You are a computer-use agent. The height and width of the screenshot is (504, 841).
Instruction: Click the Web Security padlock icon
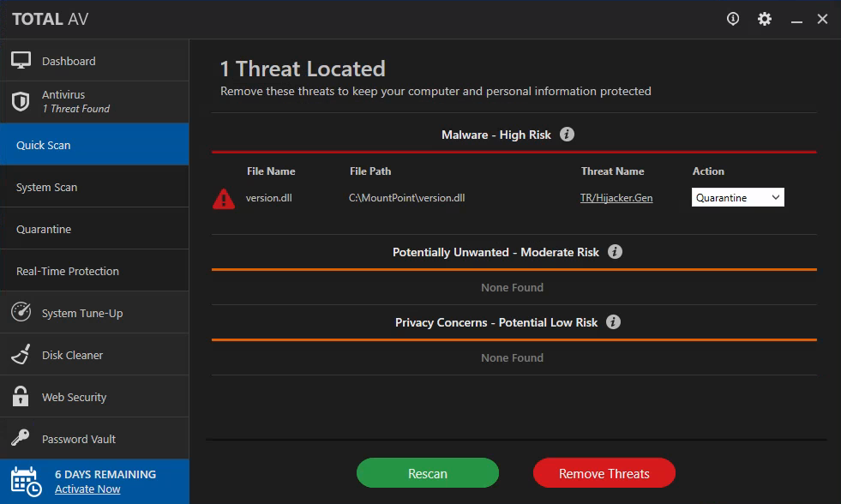coord(21,396)
